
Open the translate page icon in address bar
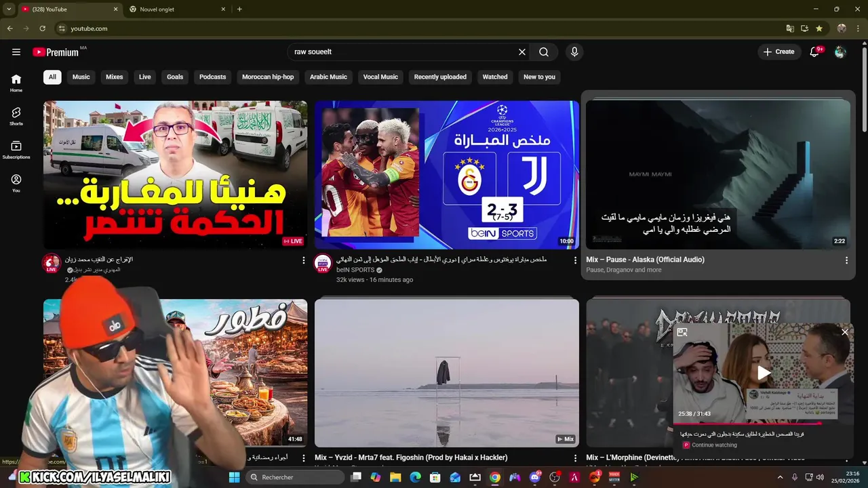pos(790,28)
